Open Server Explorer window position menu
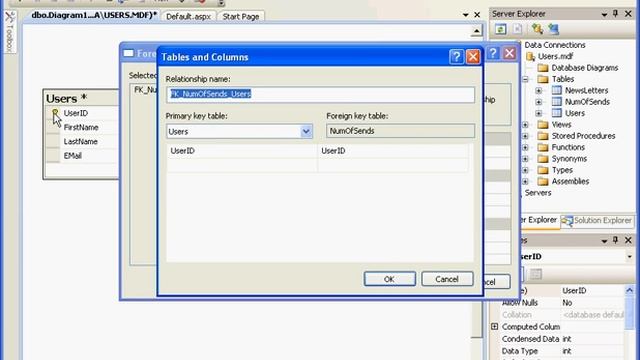Viewport: 640px width, 360px height. click(x=604, y=14)
